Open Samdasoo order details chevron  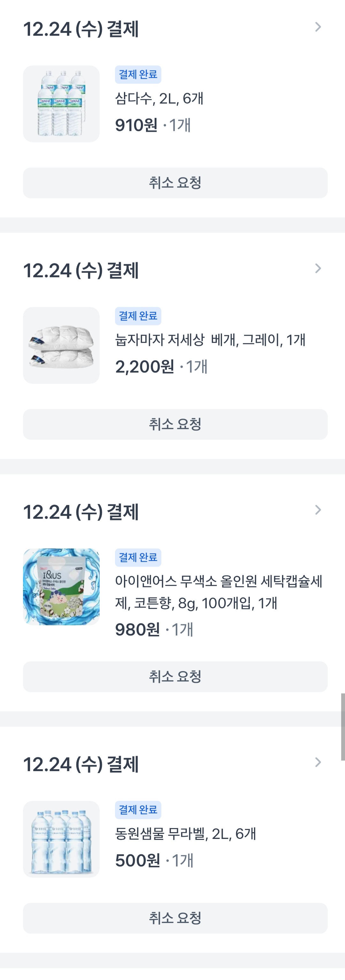(318, 27)
